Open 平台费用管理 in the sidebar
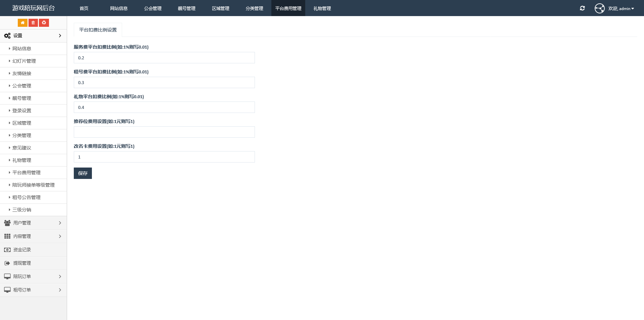 [34, 173]
